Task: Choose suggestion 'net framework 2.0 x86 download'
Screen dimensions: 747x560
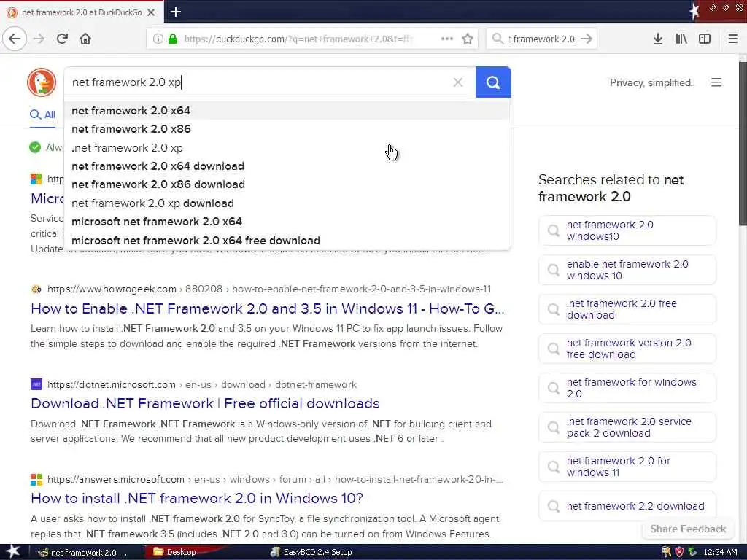Action: pyautogui.click(x=287, y=184)
